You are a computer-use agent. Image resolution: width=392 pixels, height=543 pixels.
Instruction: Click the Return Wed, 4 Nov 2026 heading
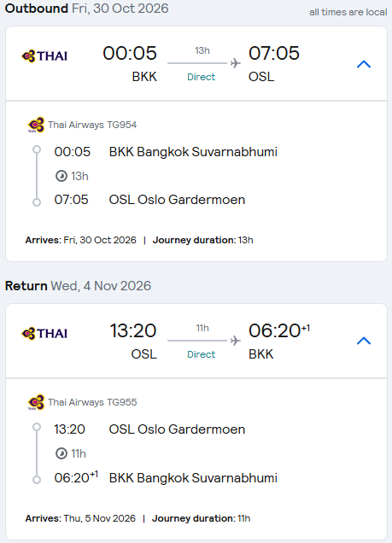click(x=78, y=286)
